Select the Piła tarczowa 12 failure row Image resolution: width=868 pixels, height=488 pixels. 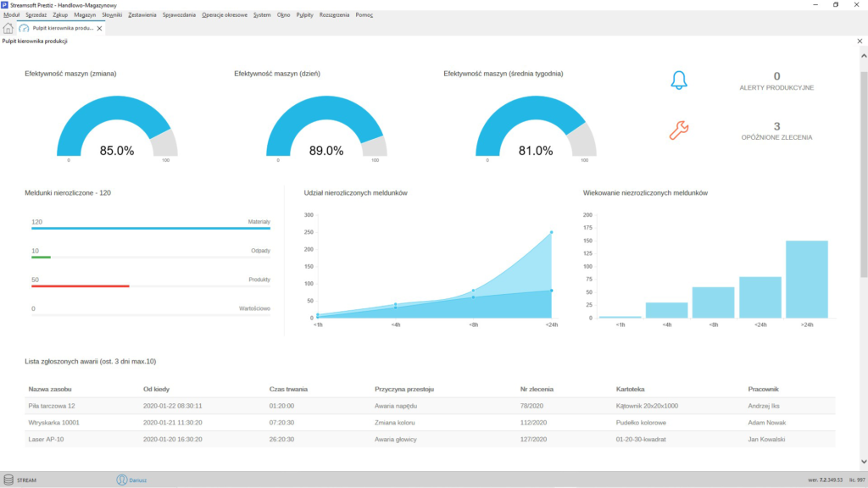tap(430, 406)
